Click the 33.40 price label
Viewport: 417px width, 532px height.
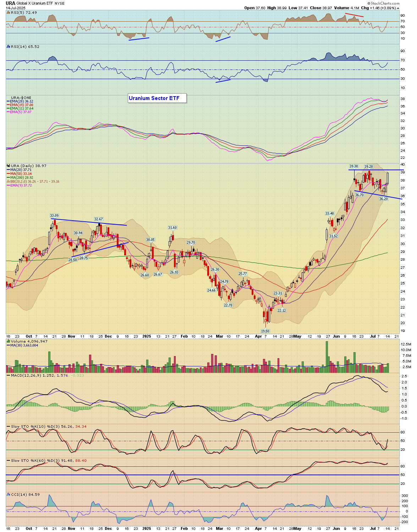coord(330,213)
